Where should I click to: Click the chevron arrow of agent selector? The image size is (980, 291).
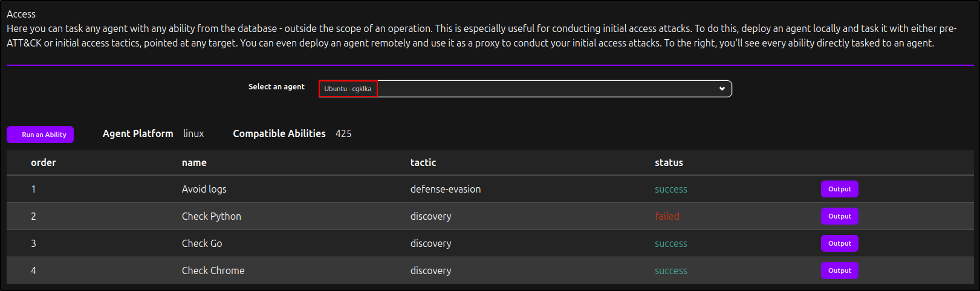(x=722, y=89)
